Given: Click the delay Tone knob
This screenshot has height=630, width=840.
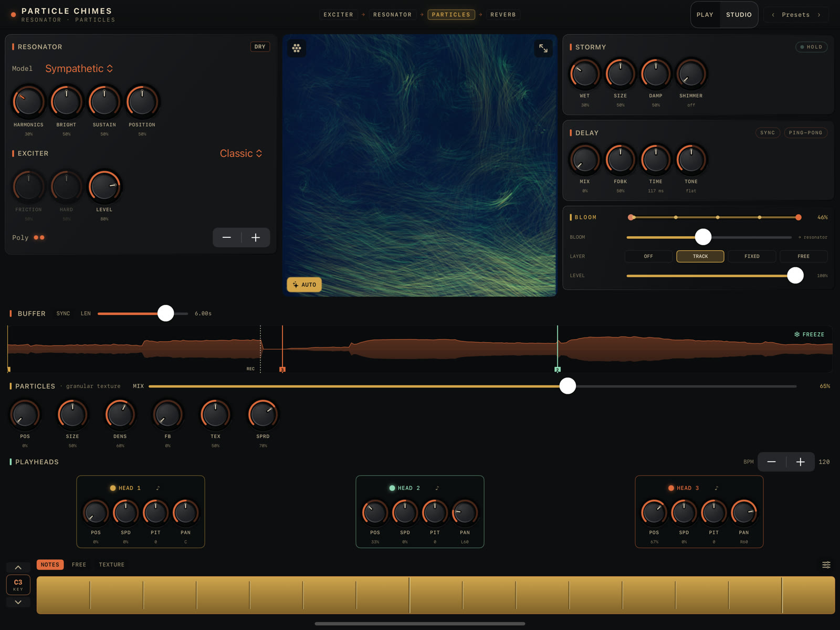Looking at the screenshot, I should (x=691, y=159).
